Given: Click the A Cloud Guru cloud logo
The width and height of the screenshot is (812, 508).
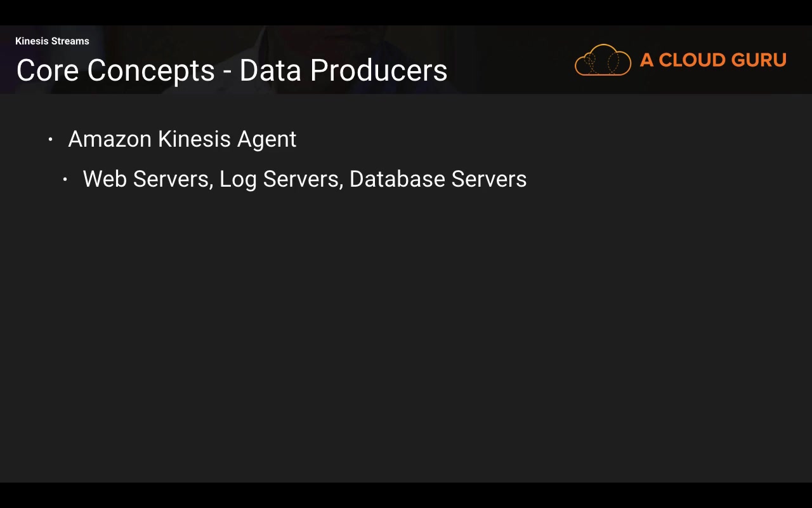Looking at the screenshot, I should click(603, 60).
